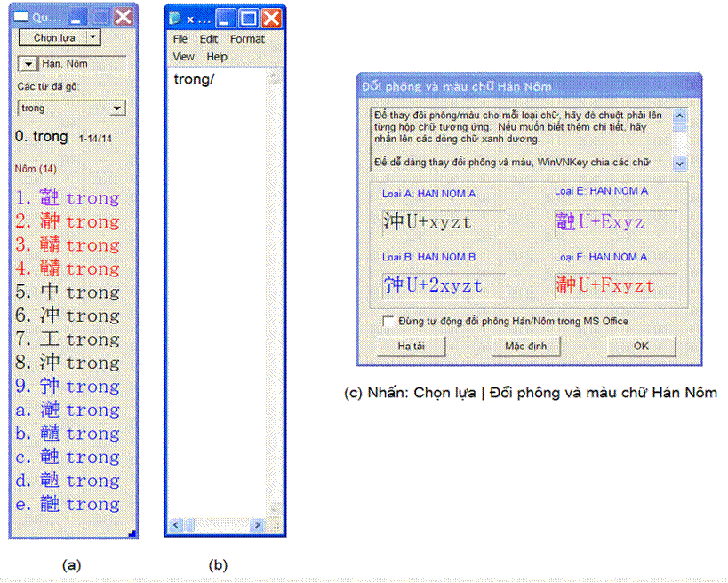Click the Nôm (14) group header
Viewport: 728px width, 583px height.
click(x=36, y=169)
